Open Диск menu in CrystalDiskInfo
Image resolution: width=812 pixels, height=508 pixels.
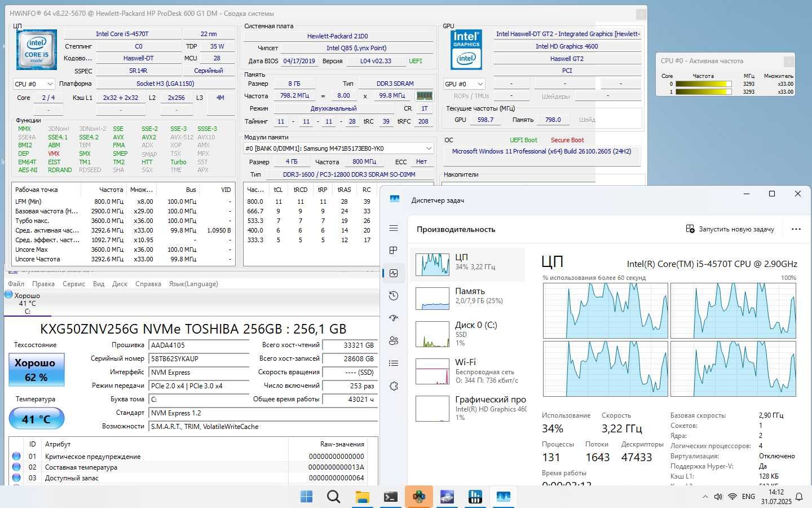click(x=120, y=284)
